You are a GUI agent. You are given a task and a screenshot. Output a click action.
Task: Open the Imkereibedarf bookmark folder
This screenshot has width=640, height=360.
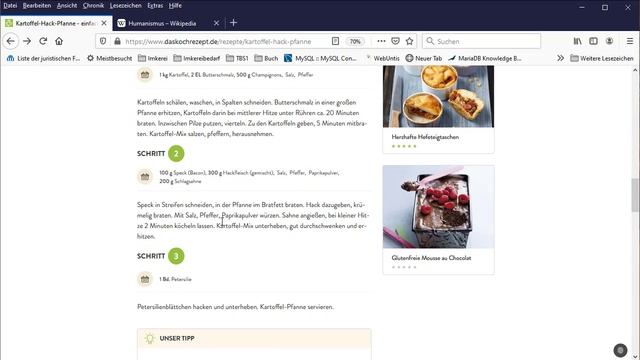(196, 58)
